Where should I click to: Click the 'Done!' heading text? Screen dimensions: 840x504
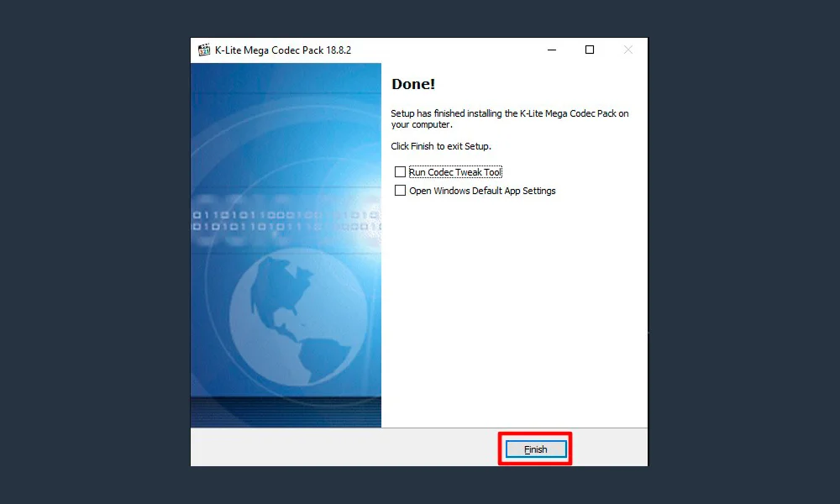point(413,84)
